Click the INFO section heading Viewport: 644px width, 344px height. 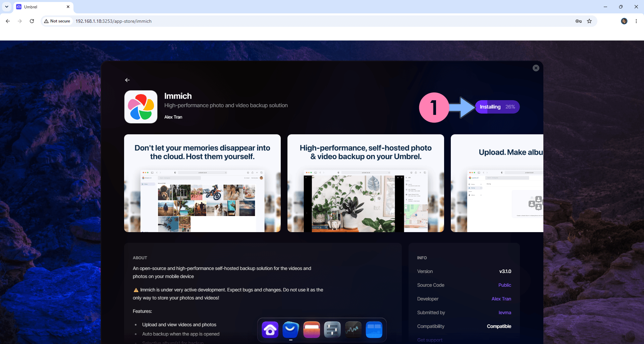pos(422,258)
